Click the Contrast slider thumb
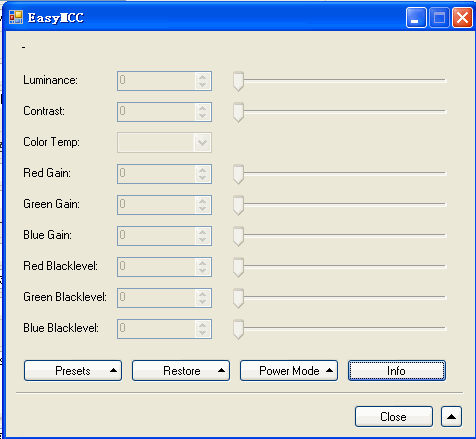Image resolution: width=476 pixels, height=439 pixels. click(x=238, y=112)
